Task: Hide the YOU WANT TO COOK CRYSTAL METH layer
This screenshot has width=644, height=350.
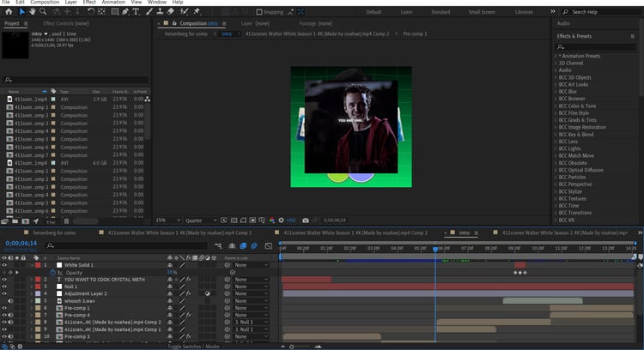Action: pos(4,280)
